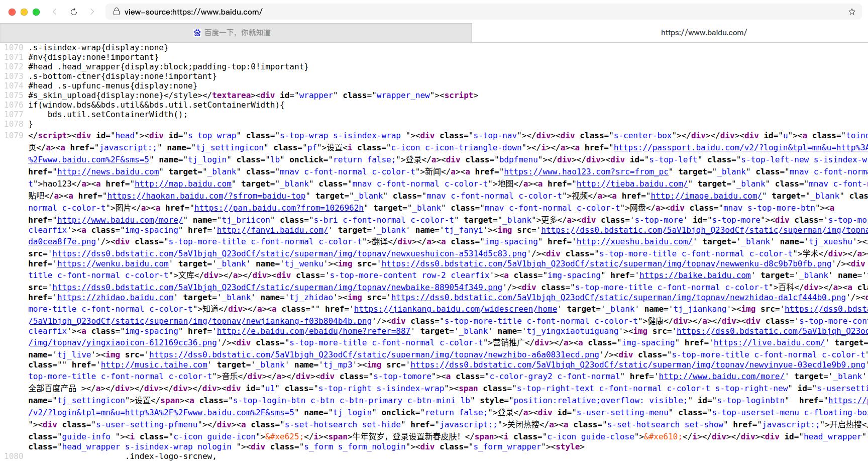
Task: Open the newzhibo-a6a0831ecd.png image link
Action: click(374, 354)
